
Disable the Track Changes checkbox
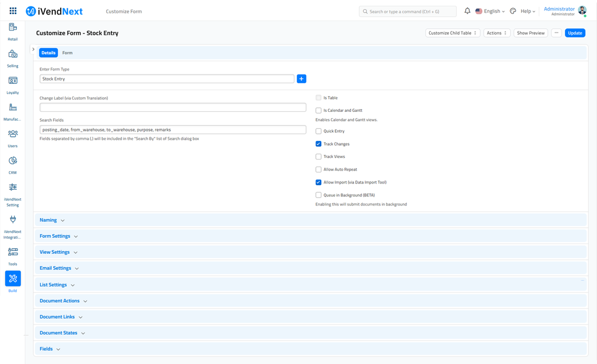click(317, 144)
